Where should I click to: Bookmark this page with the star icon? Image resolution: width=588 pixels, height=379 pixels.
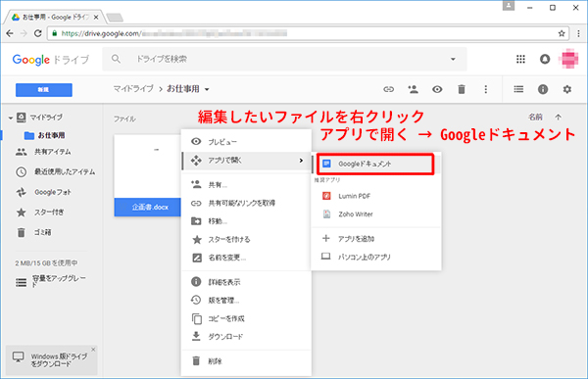[562, 33]
